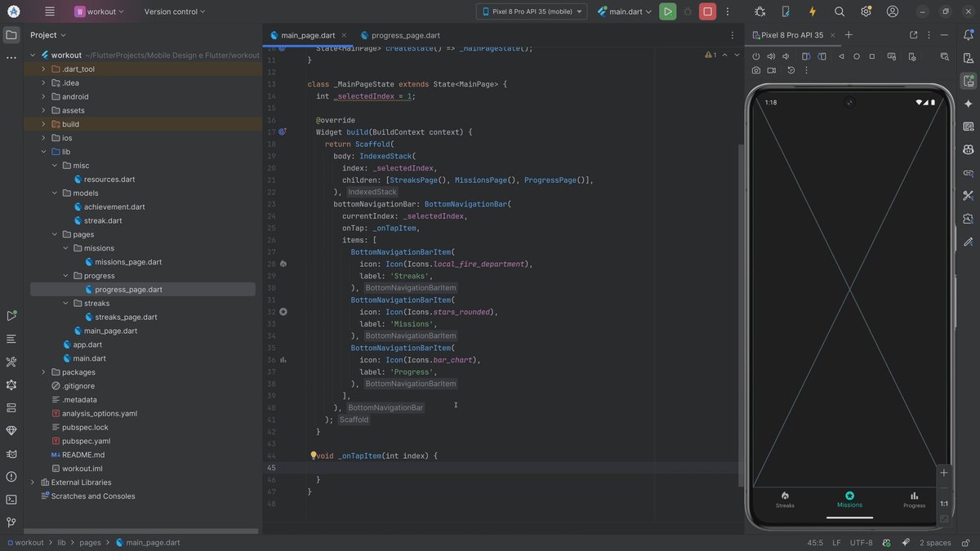
Task: Open Git tool window icon
Action: point(11,522)
